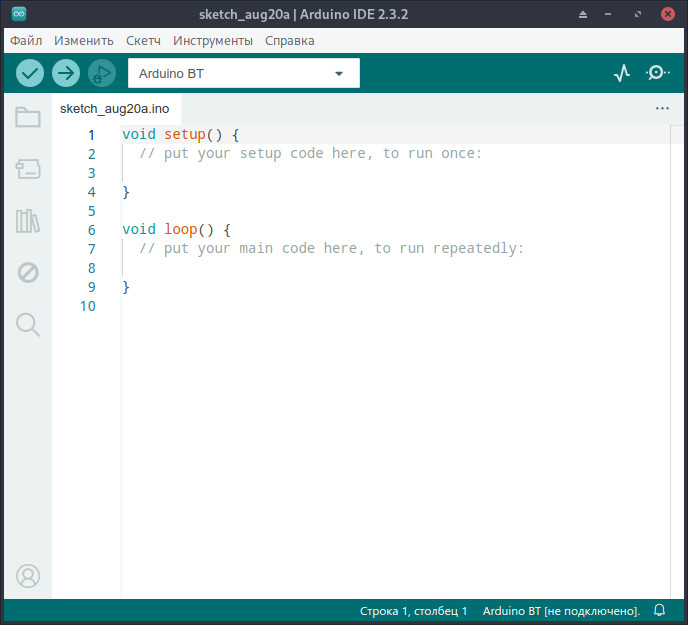Minimize the Arduino IDE window

(x=608, y=14)
